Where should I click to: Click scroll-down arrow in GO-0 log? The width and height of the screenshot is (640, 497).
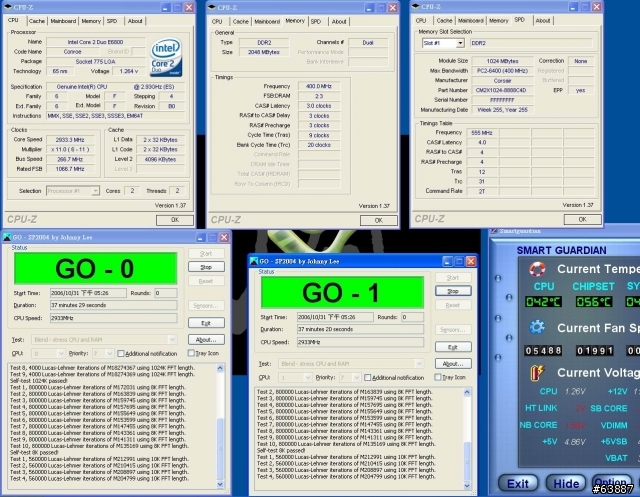tap(220, 484)
